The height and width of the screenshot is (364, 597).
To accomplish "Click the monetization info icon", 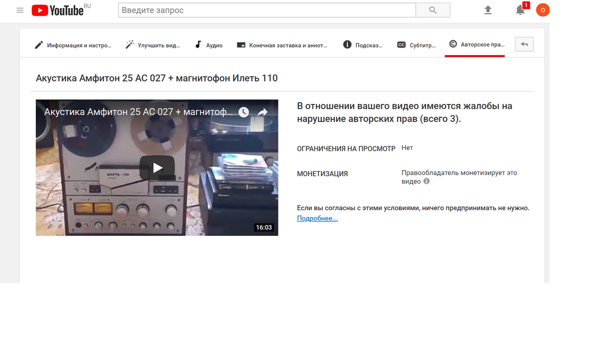I will pyautogui.click(x=426, y=181).
